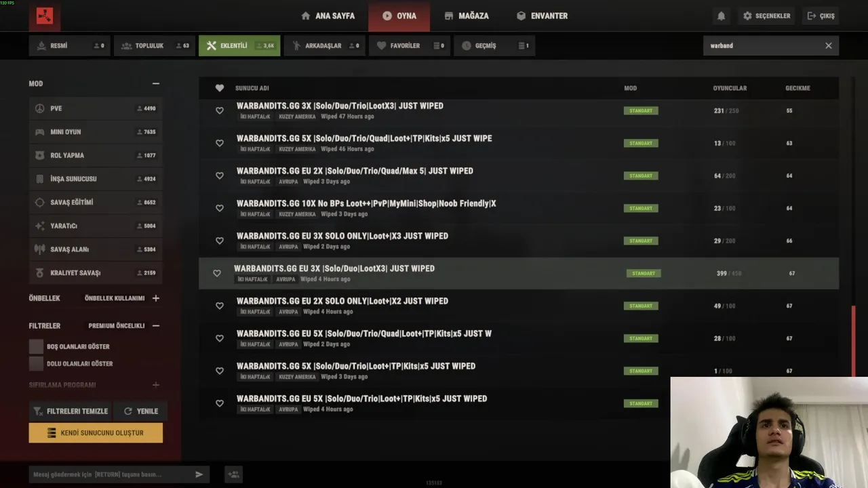Favorite the 5X Solo/Duo/Trio Kuzey Amerika server
The width and height of the screenshot is (868, 488).
coord(220,371)
